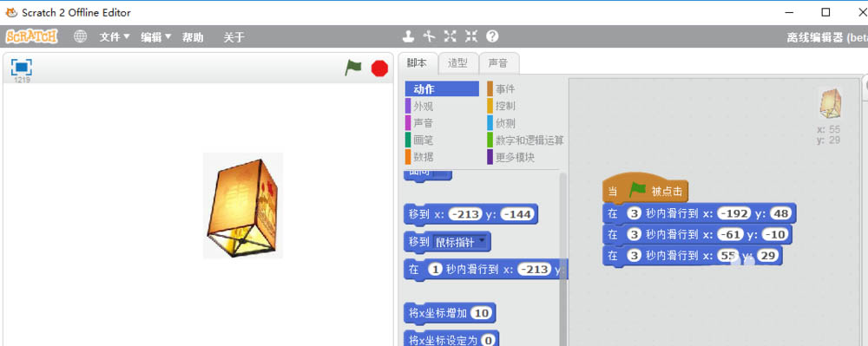
Task: Maximize the Scratch 2 Offline Editor window
Action: [x=826, y=12]
